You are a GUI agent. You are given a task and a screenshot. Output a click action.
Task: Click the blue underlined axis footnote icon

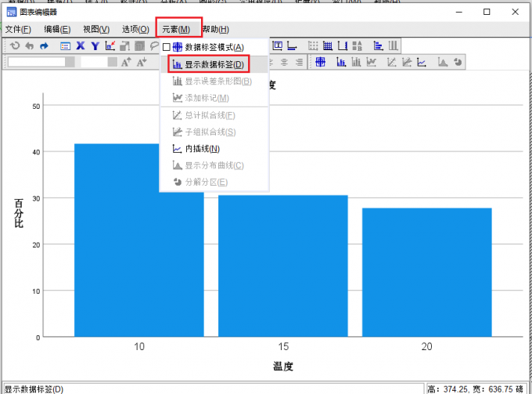coord(292,45)
